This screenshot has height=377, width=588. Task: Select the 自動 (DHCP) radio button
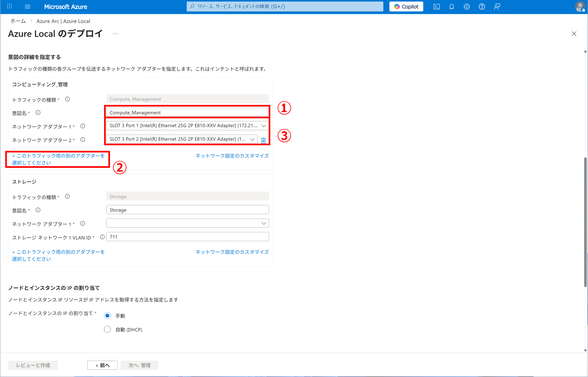pos(108,329)
